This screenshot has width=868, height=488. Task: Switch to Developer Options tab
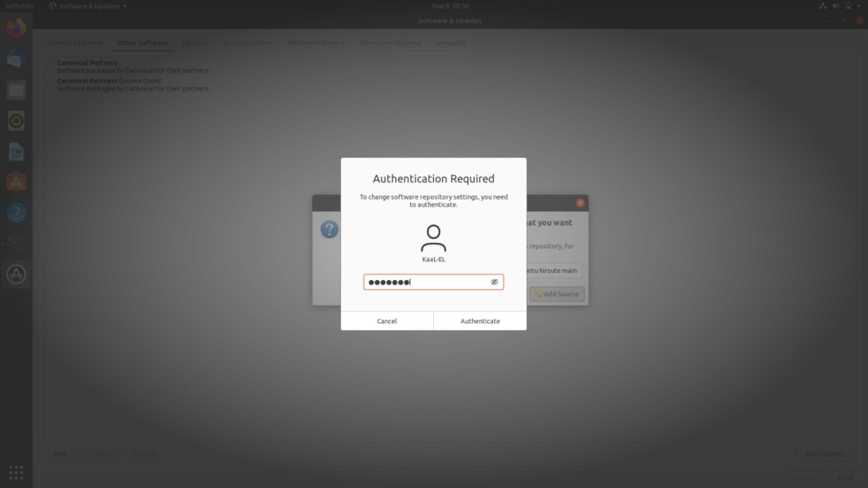(x=389, y=43)
